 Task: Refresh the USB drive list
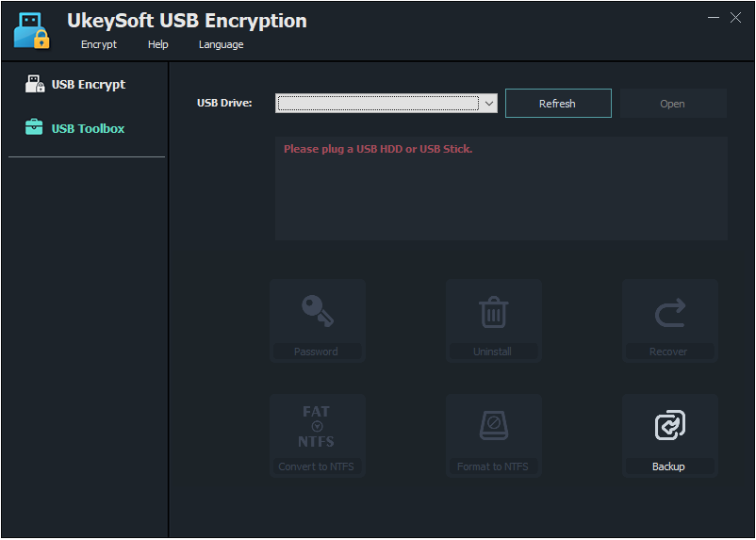tap(558, 103)
